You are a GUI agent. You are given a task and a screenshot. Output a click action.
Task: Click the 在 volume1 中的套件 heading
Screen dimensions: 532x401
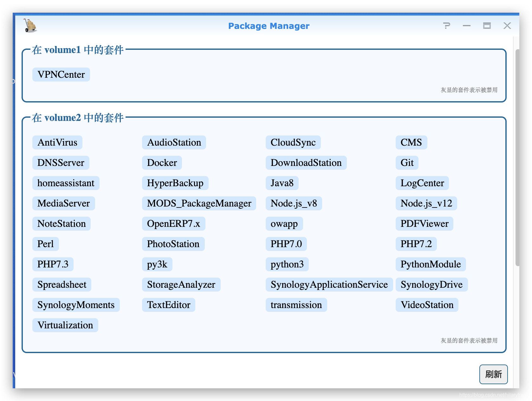pos(78,50)
